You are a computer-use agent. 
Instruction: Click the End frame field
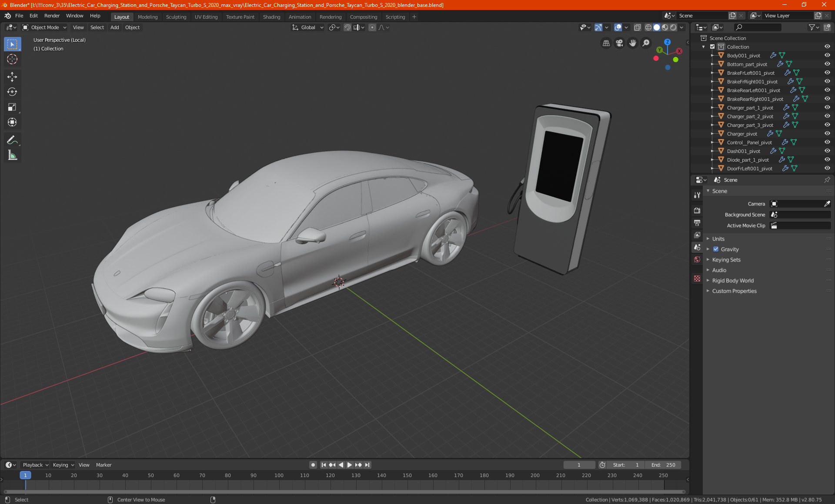coord(663,465)
